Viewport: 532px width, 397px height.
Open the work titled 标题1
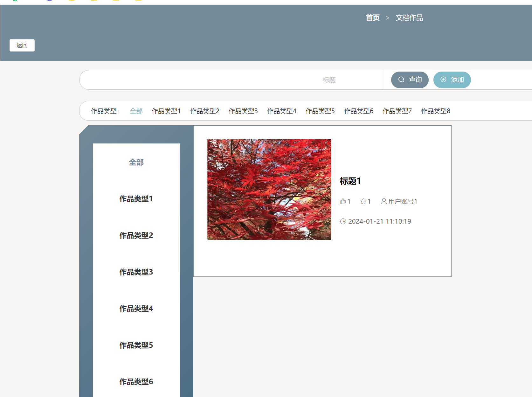pos(350,181)
